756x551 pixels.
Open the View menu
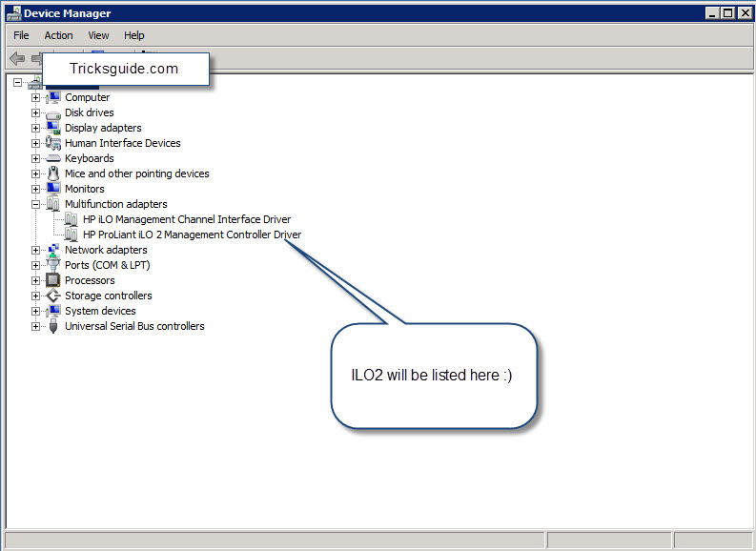tap(98, 35)
